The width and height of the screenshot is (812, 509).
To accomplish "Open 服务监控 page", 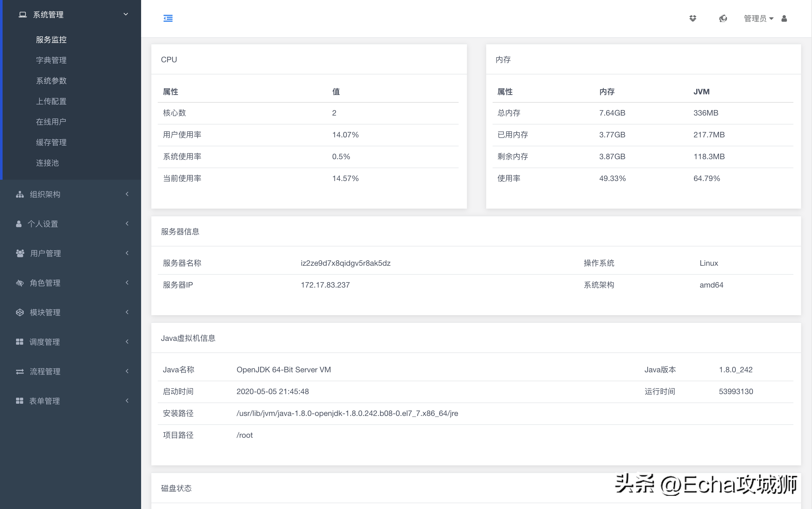I will tap(51, 39).
